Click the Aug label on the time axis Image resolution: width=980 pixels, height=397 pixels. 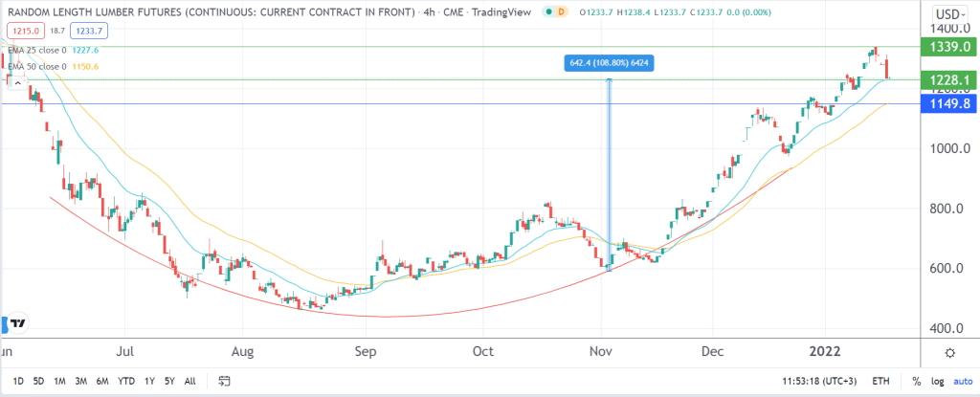click(242, 353)
